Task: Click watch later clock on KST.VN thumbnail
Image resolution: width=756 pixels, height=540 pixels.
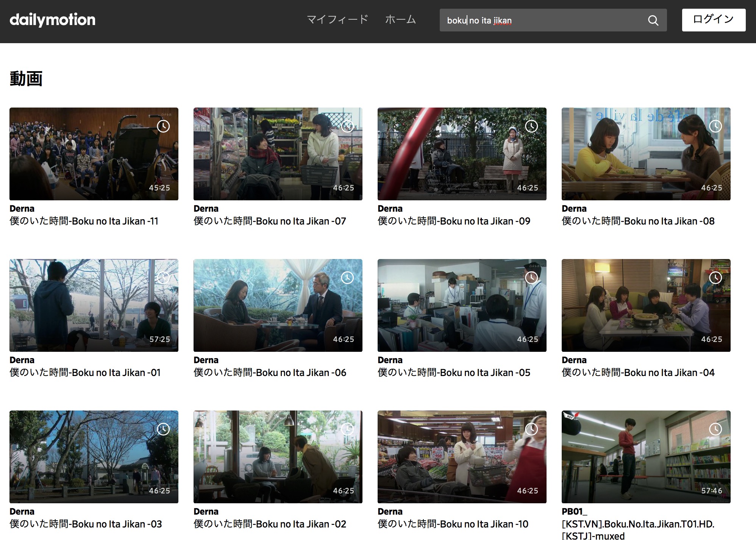Action: [715, 429]
